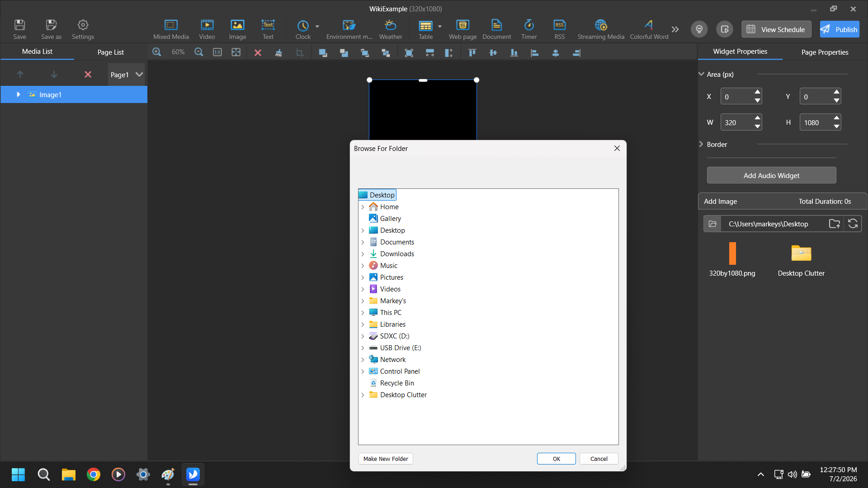Screen dimensions: 868x488
Task: Increase the W width stepper
Action: (757, 118)
